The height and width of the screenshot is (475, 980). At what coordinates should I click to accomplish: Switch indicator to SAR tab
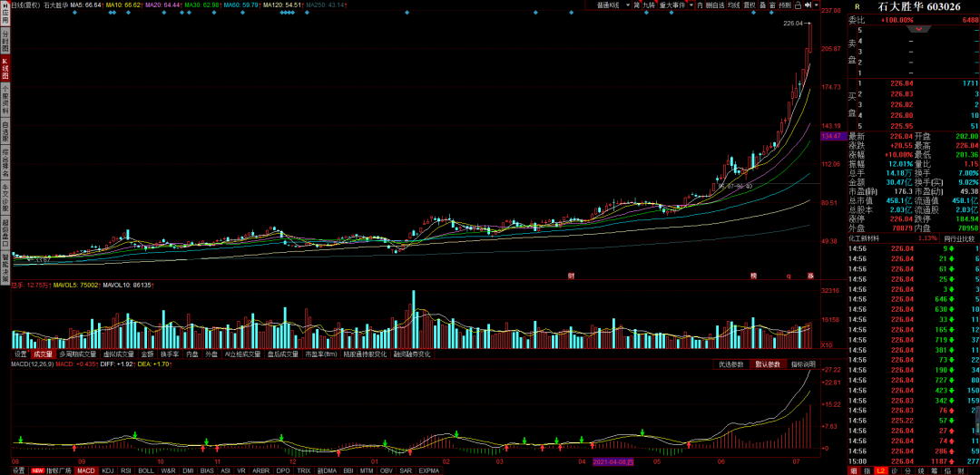click(x=406, y=470)
